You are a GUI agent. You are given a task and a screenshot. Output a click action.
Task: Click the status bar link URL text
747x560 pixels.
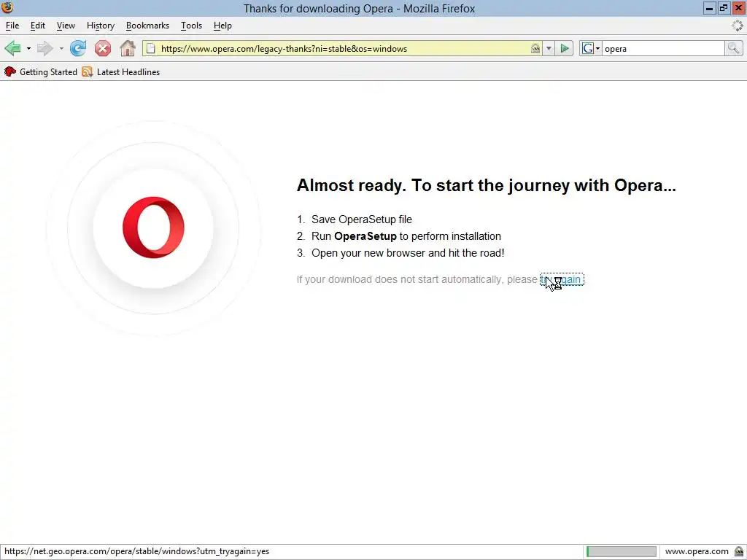point(136,551)
